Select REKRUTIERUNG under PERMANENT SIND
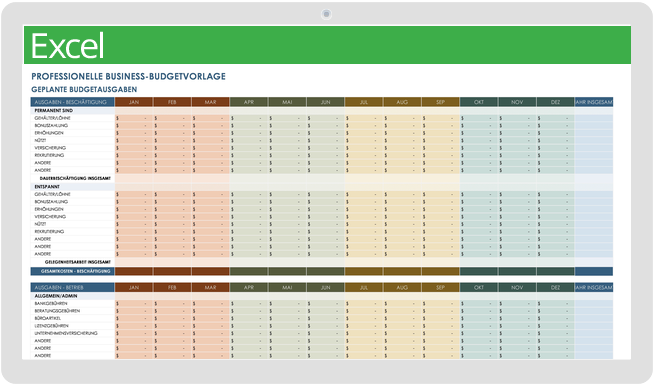 coord(49,155)
